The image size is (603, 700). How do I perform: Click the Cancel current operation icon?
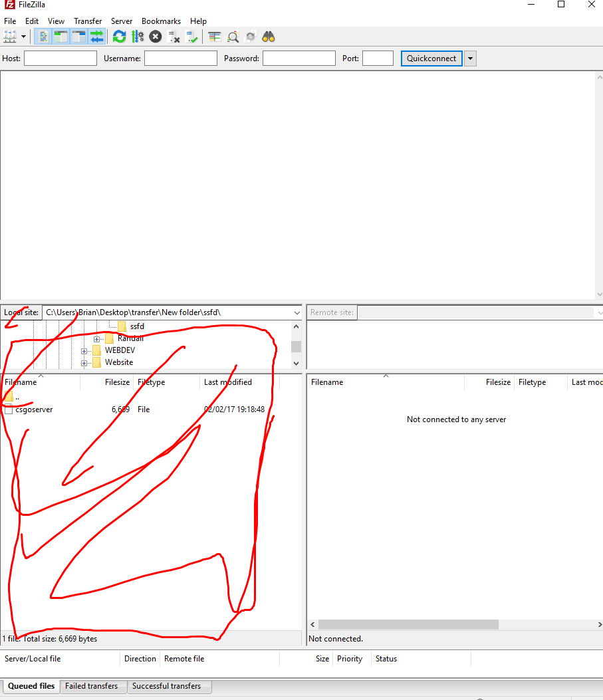[156, 37]
